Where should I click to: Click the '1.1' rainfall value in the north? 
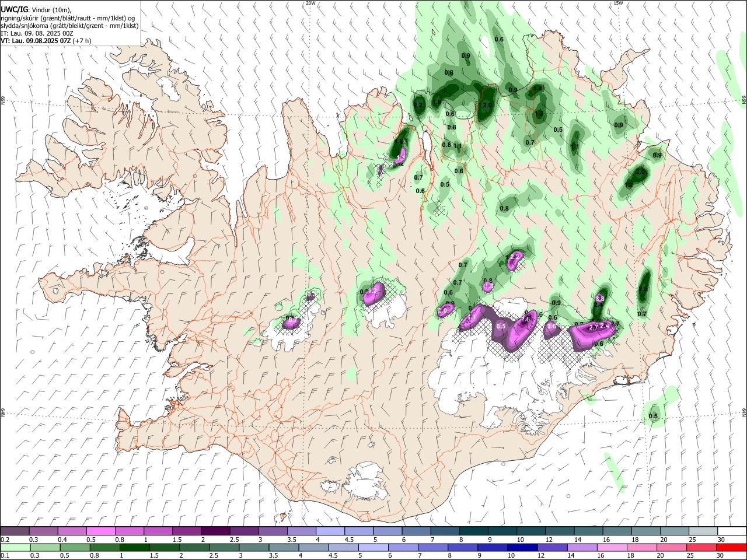tap(458, 146)
